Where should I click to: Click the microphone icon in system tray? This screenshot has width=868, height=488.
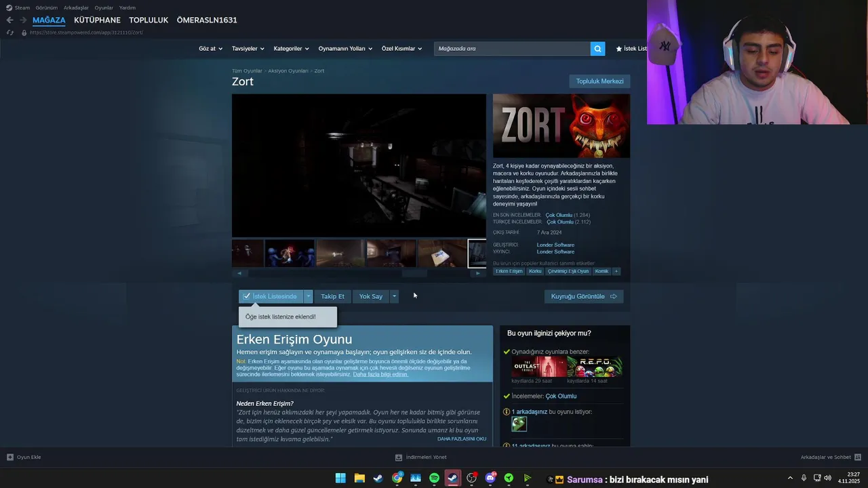[x=804, y=479]
